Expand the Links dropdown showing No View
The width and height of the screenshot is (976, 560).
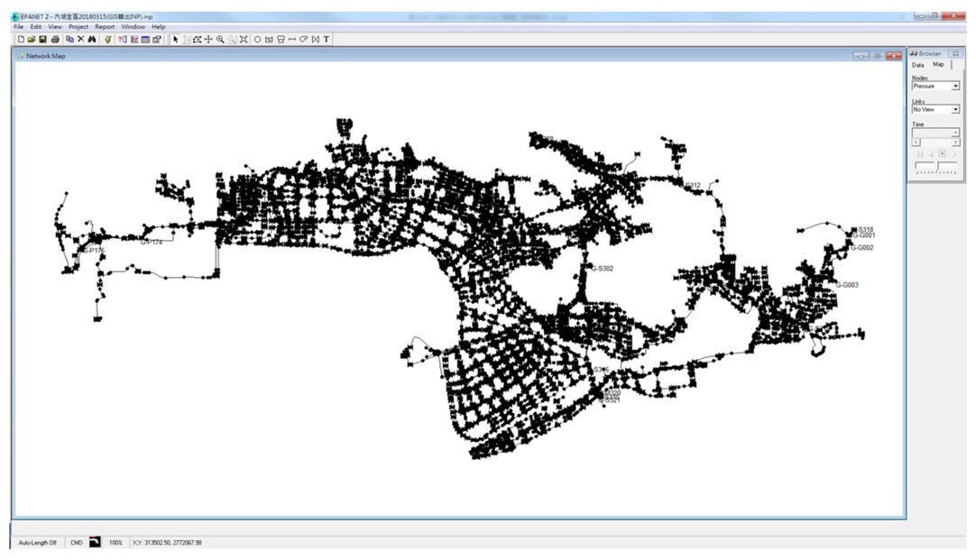955,109
